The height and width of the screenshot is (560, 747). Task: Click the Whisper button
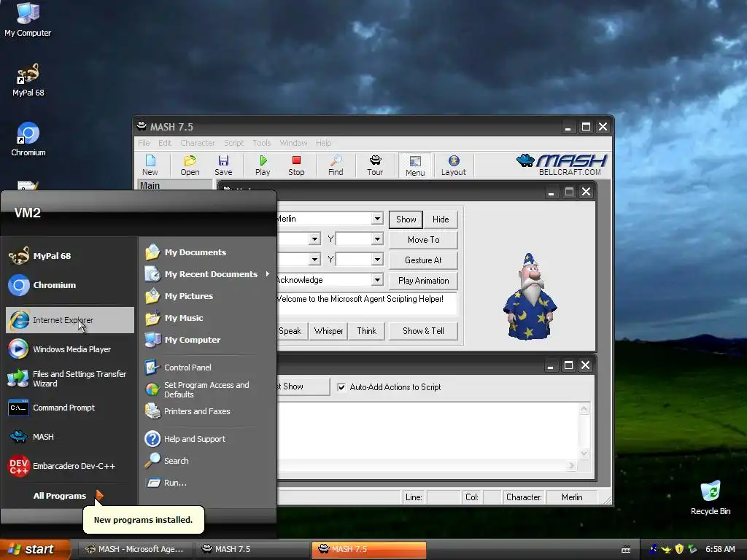tap(328, 330)
